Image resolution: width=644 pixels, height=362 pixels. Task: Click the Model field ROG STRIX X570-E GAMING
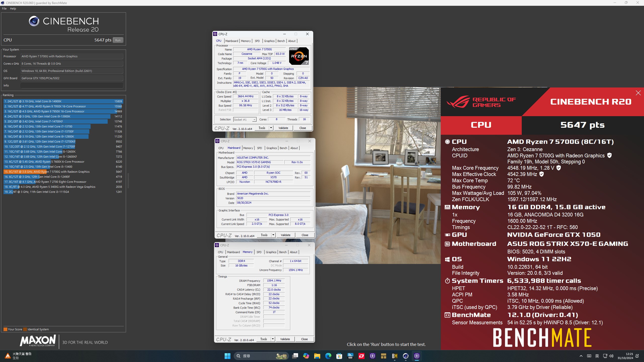260,162
